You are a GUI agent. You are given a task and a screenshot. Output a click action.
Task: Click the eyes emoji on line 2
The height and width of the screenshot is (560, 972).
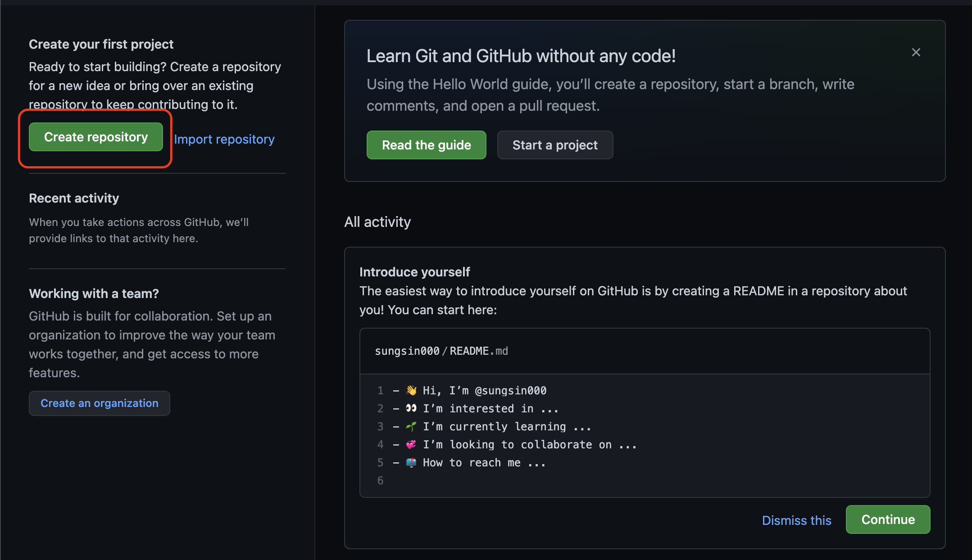tap(411, 408)
